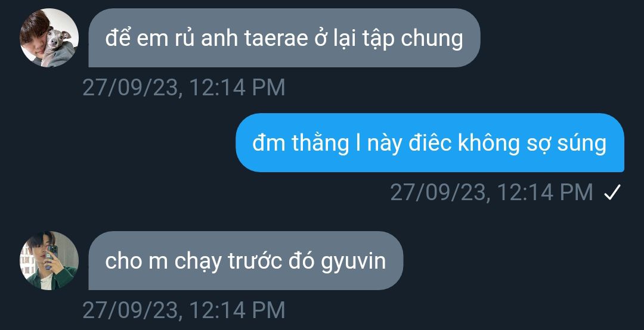Click the phone held in the selfie avatar

click(52, 254)
